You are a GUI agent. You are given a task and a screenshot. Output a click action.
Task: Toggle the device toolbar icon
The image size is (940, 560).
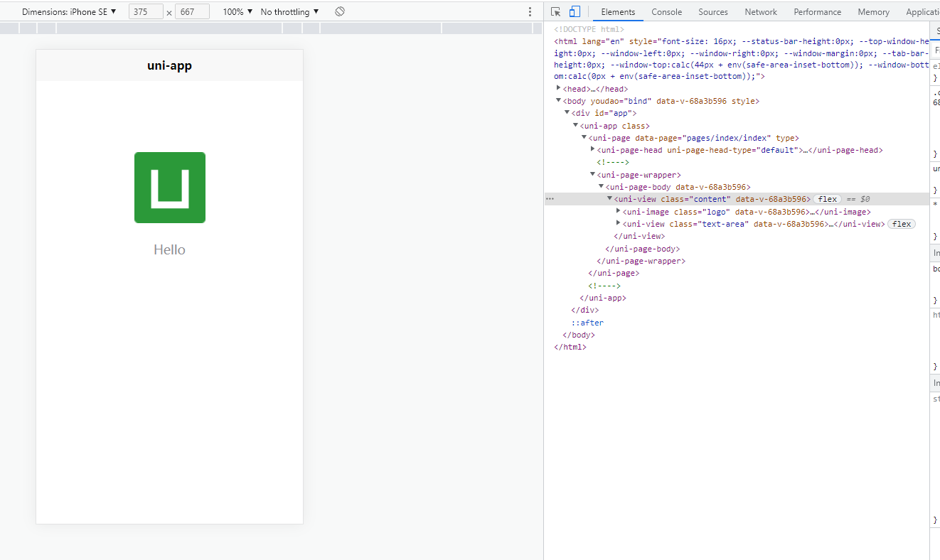(x=575, y=12)
